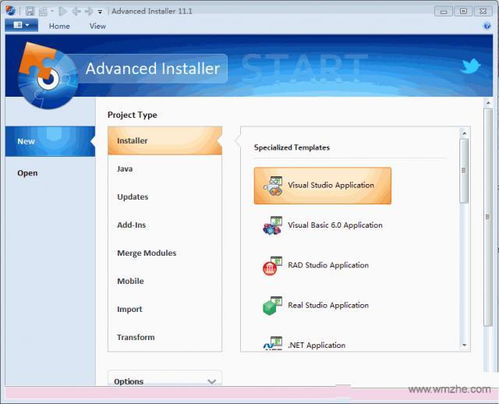Viewport: 499px width, 404px height.
Task: Select Visual Studio Application template label
Action: pos(331,185)
